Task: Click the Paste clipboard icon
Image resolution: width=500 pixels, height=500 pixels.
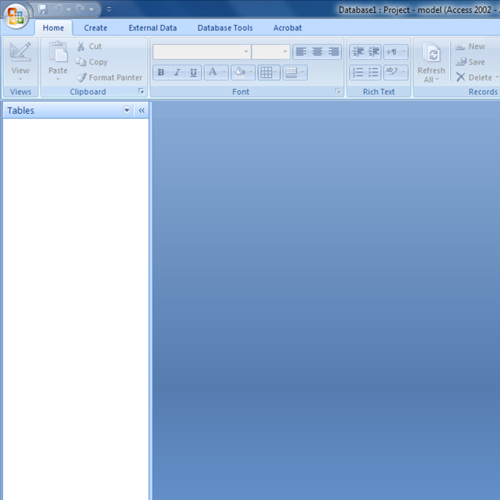Action: [x=58, y=52]
